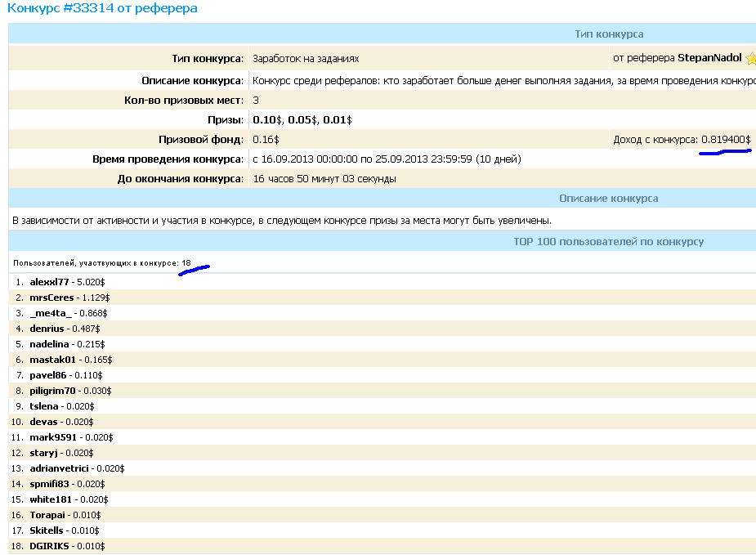Select label 'Кол-во призовых мест:'
This screenshot has height=555, width=756.
[184, 101]
